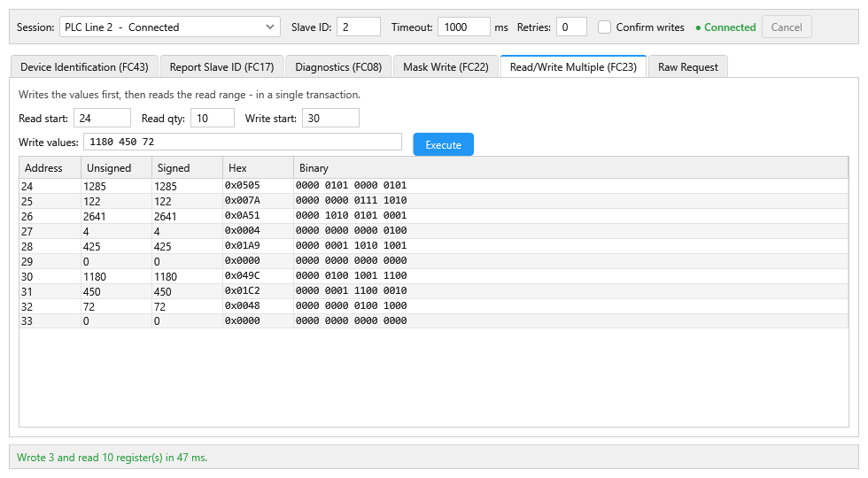
Task: Click the Write values text box
Action: [x=243, y=142]
